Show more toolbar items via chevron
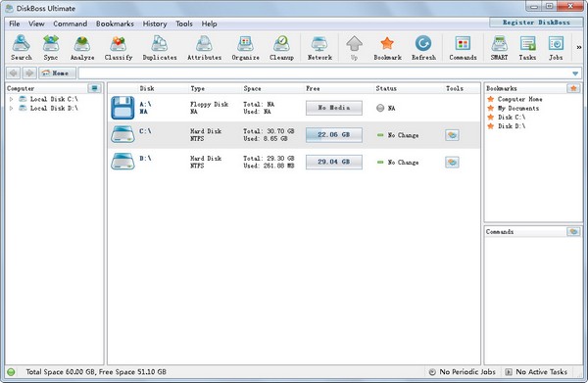Viewport: 588px width, 383px height. tap(579, 47)
